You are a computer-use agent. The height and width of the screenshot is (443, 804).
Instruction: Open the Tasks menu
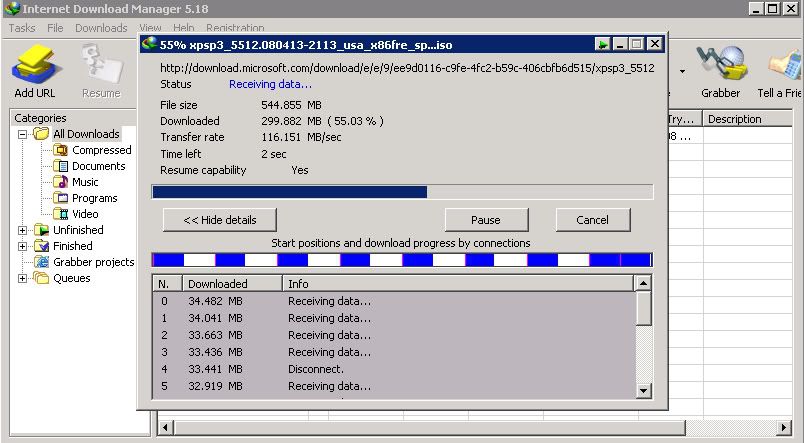[x=22, y=28]
